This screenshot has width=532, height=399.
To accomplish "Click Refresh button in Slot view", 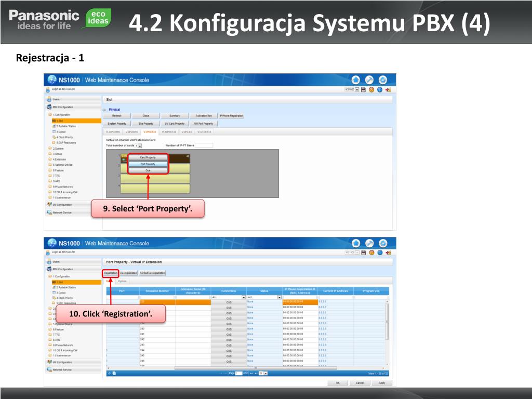I will pos(117,116).
